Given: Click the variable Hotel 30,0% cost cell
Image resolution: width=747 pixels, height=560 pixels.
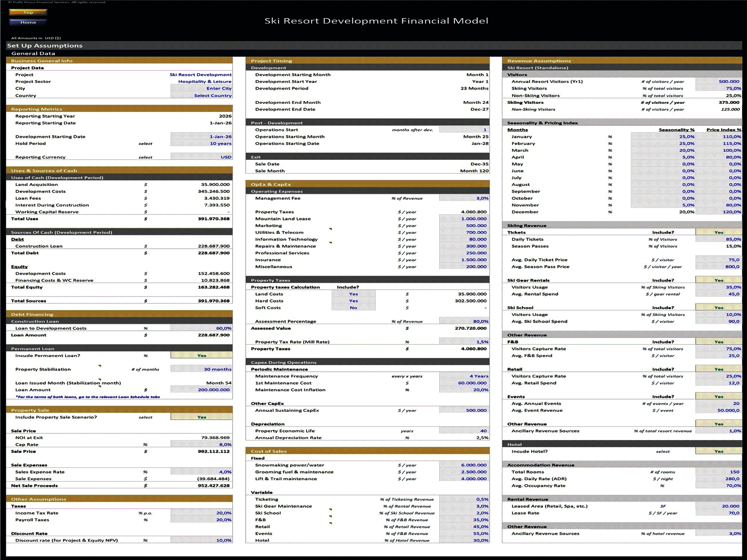Looking at the screenshot, I should pyautogui.click(x=464, y=541).
